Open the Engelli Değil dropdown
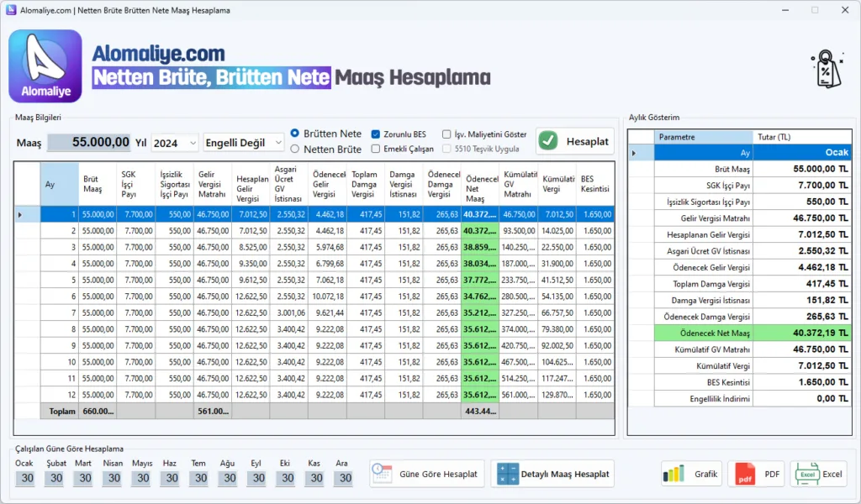This screenshot has width=861, height=504. [243, 143]
